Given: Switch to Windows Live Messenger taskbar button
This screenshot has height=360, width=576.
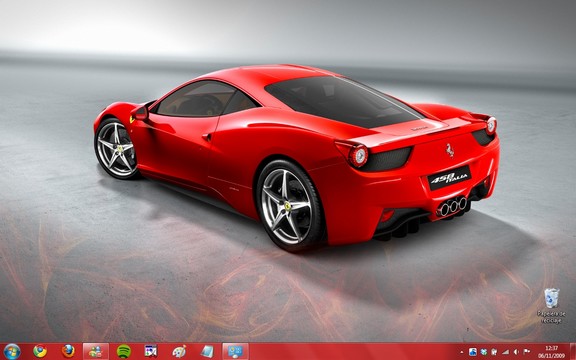Looking at the screenshot, I should click(96, 352).
